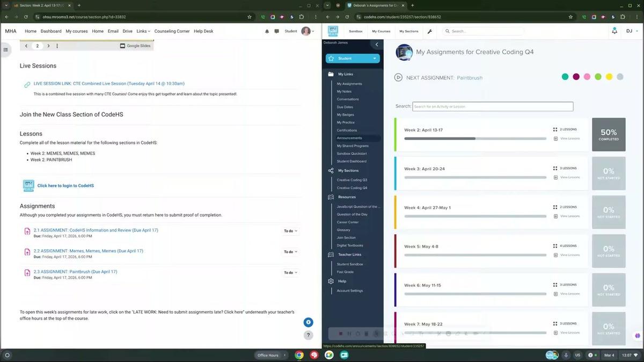Open the MHA notifications bell

tap(267, 31)
